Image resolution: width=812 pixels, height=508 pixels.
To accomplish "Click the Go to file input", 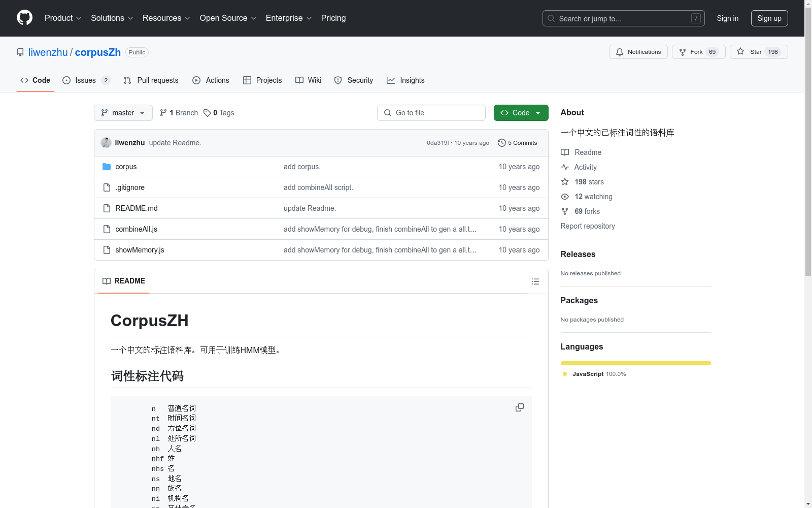I will [x=431, y=113].
